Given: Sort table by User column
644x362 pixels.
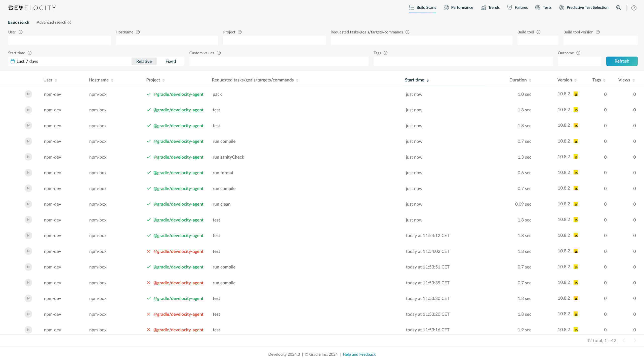Looking at the screenshot, I should pos(50,80).
